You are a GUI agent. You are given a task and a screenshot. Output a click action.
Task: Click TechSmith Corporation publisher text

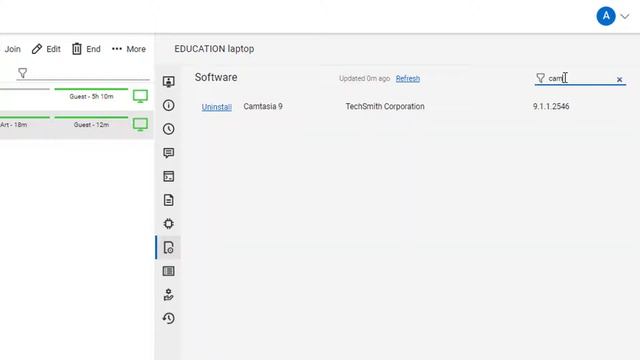click(385, 107)
